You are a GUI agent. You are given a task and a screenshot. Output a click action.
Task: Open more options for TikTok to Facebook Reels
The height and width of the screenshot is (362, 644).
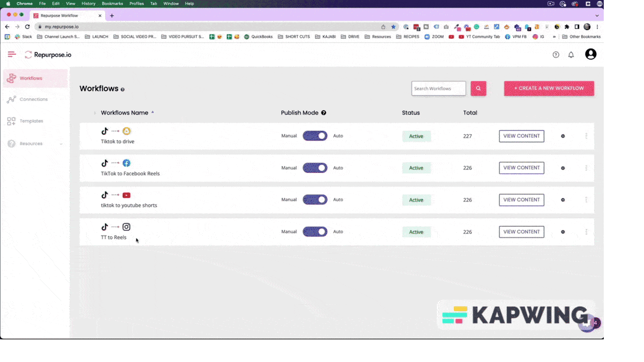point(586,168)
